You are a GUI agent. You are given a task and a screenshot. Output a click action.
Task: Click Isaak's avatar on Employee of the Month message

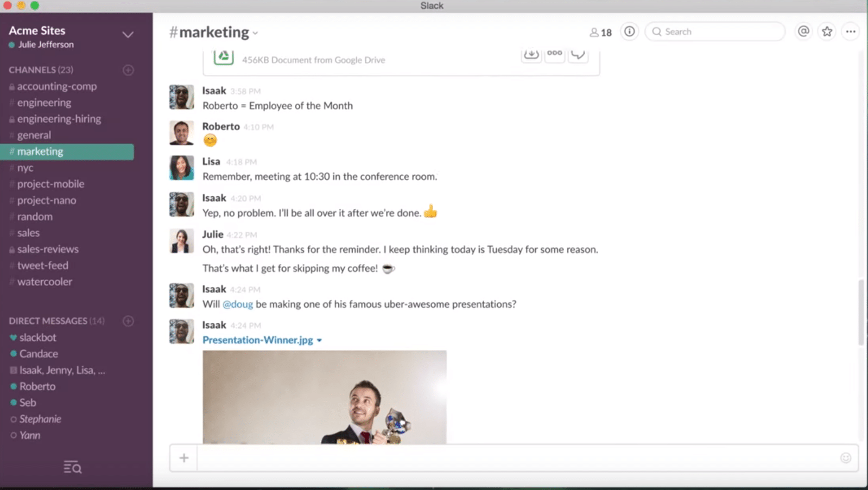click(x=181, y=97)
